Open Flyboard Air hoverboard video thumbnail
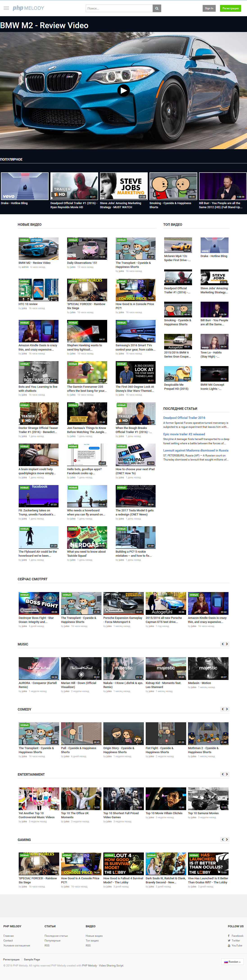 pos(38,537)
